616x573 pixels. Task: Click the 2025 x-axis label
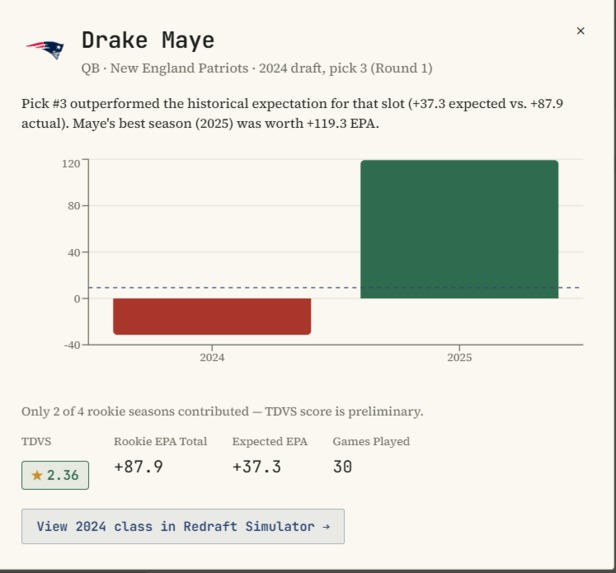coord(459,357)
